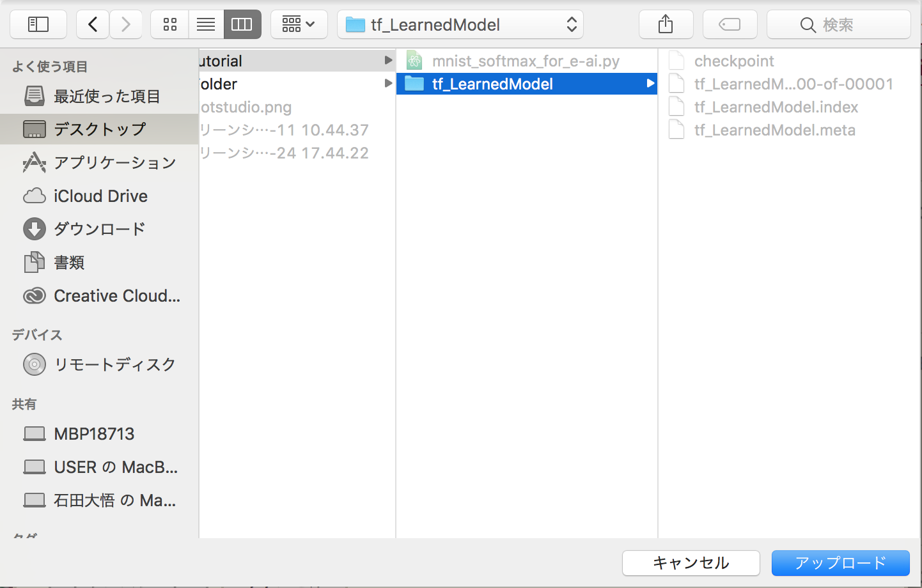
Task: Click the 検索 search field
Action: click(x=838, y=24)
